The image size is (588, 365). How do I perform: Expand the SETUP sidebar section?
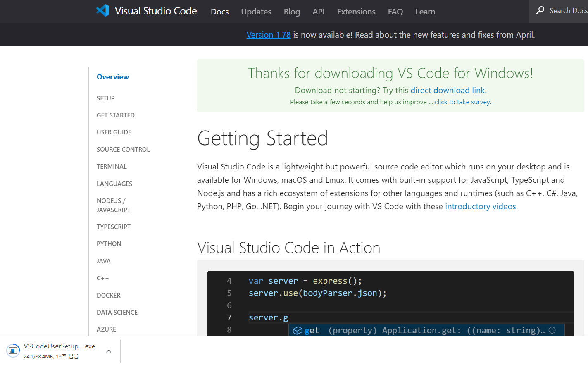coord(106,98)
